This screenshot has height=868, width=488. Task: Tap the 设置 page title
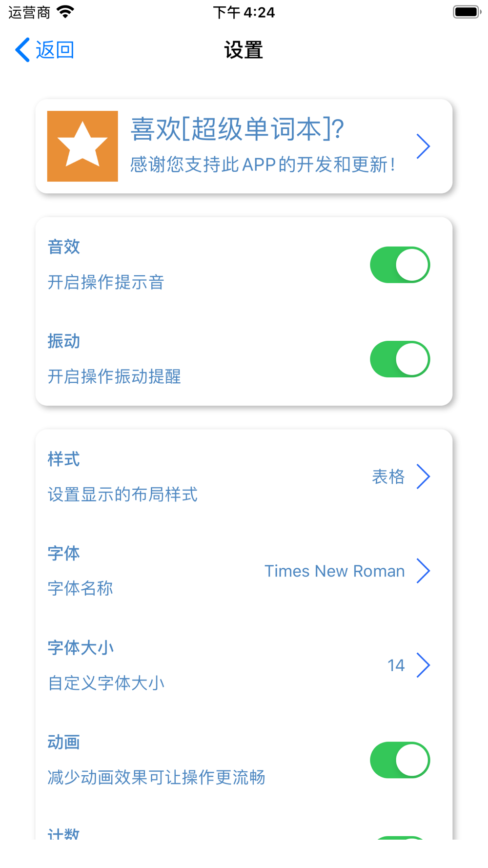pyautogui.click(x=244, y=50)
